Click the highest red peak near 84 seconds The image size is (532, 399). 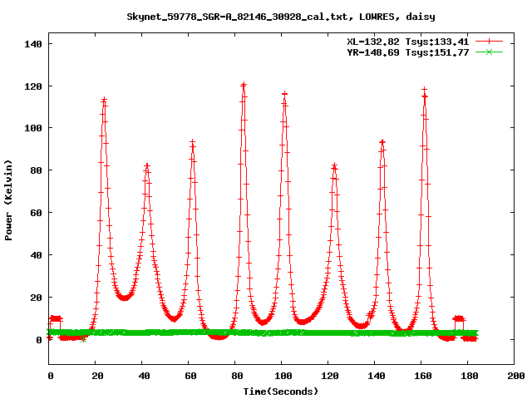[244, 85]
